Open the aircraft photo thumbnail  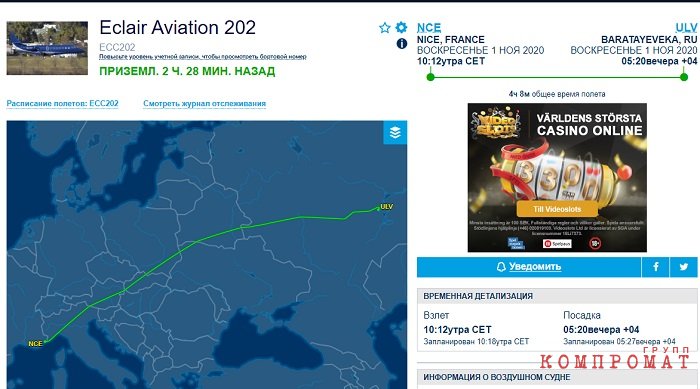[47, 48]
